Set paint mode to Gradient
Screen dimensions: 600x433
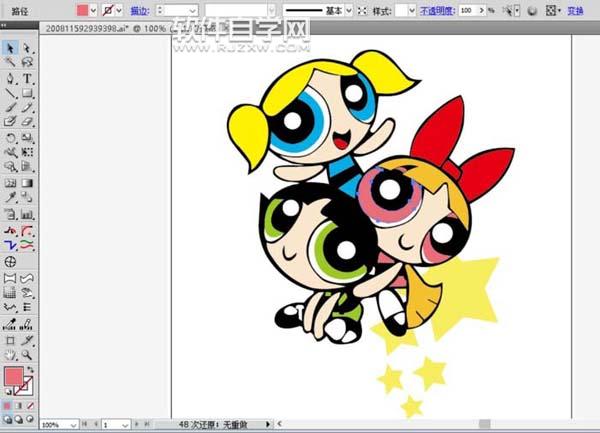click(x=18, y=406)
